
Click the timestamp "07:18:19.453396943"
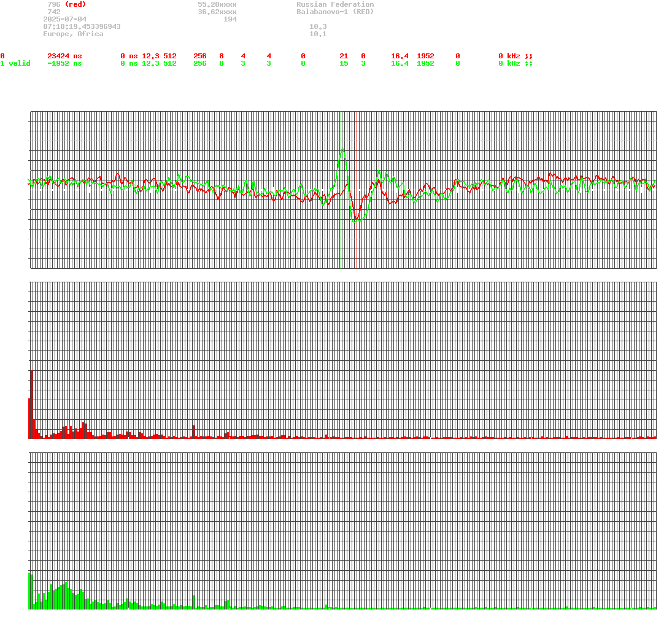(82, 26)
